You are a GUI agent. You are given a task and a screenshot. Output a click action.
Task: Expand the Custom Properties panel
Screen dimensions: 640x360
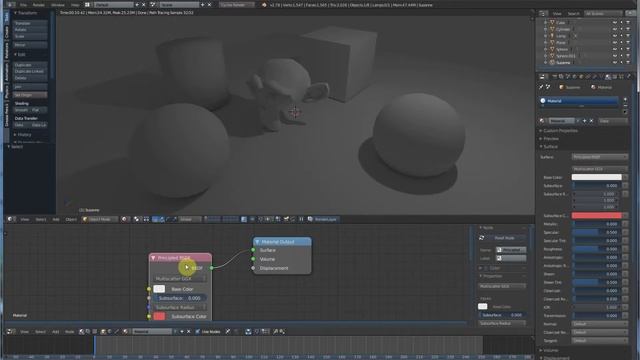coord(560,131)
